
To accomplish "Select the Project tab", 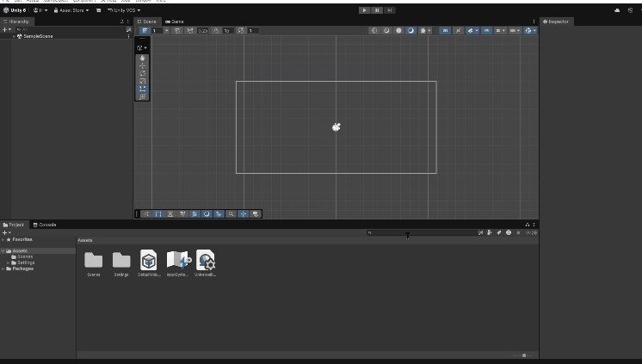I will click(x=14, y=225).
